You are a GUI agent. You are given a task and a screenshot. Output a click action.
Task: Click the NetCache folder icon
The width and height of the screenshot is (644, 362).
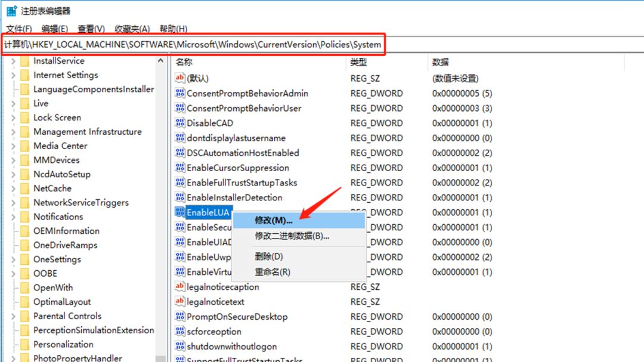(x=24, y=188)
